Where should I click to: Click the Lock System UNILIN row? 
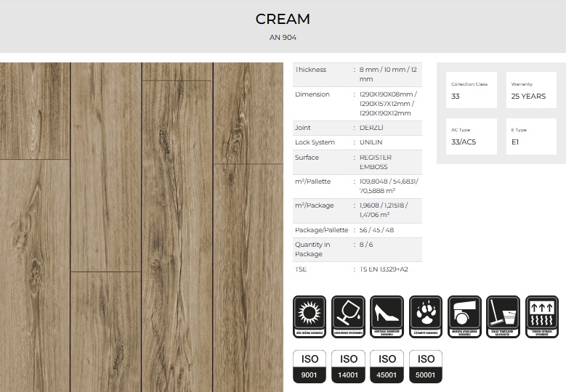pos(357,142)
